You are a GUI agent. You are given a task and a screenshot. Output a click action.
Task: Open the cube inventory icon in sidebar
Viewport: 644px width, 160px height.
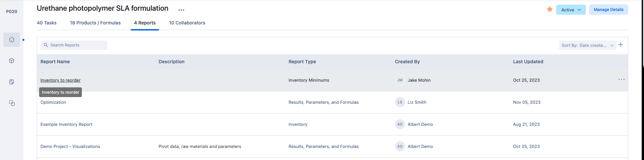pos(12,61)
